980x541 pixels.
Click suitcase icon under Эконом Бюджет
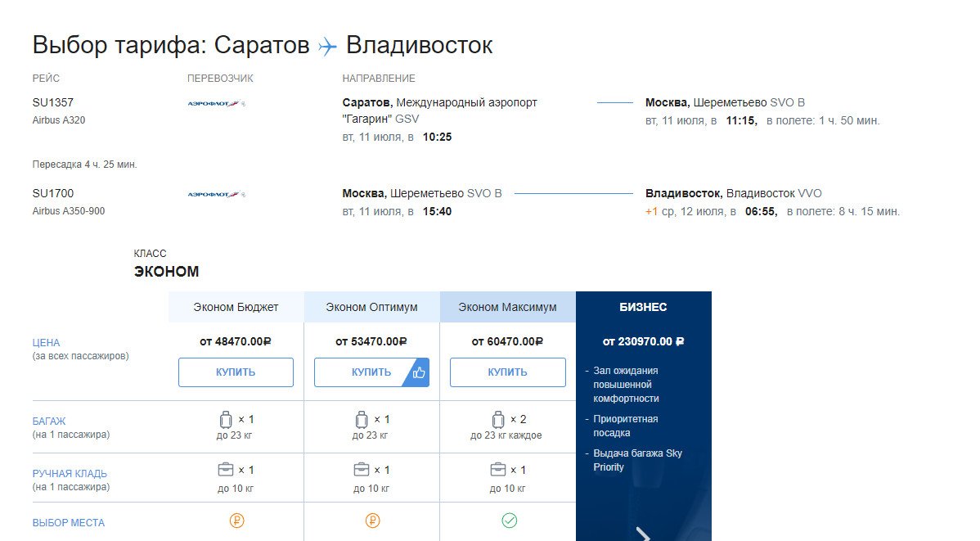(x=227, y=420)
